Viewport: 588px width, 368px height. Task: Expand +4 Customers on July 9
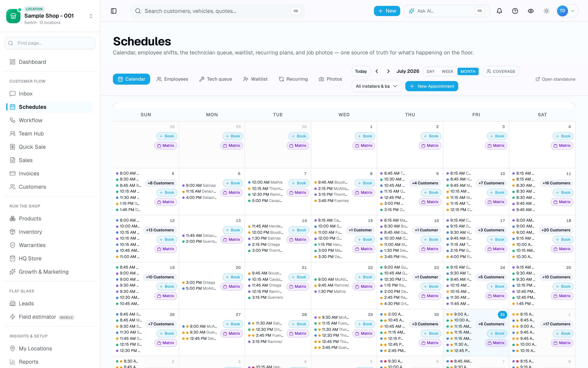point(425,183)
